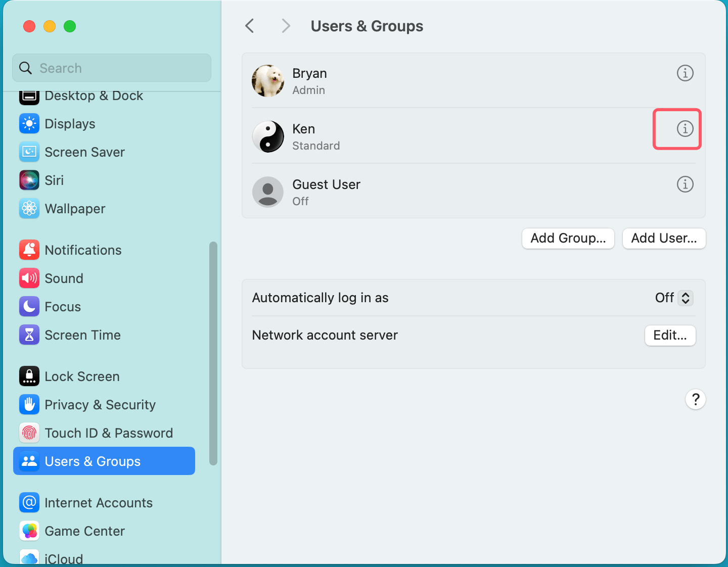Select Internet Accounts in the sidebar
728x567 pixels.
(x=29, y=502)
